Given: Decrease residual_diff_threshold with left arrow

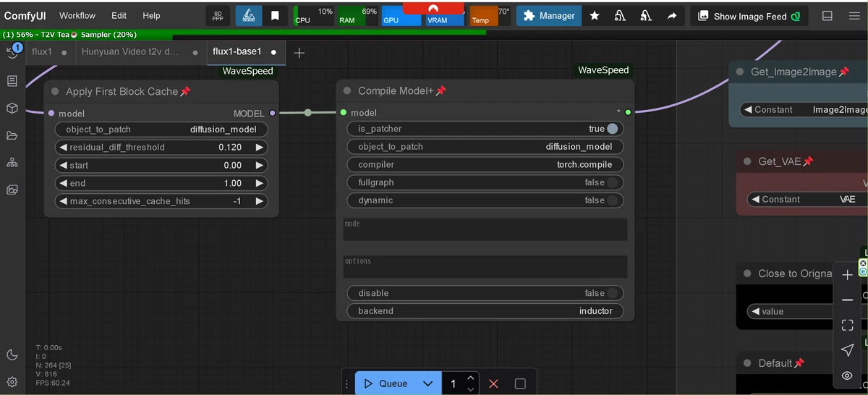Looking at the screenshot, I should click(63, 147).
